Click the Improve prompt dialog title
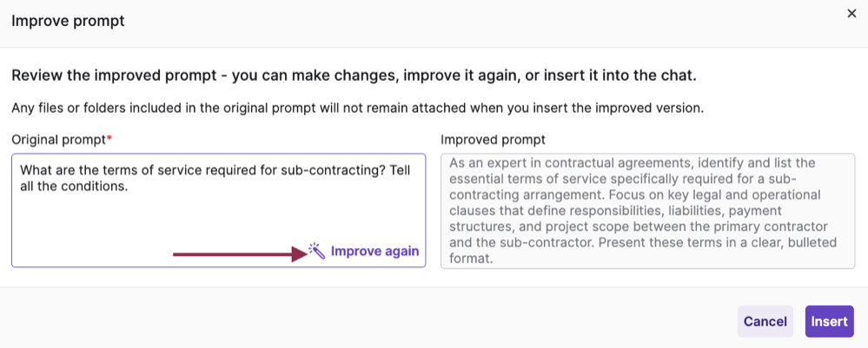The image size is (868, 348). tap(68, 20)
